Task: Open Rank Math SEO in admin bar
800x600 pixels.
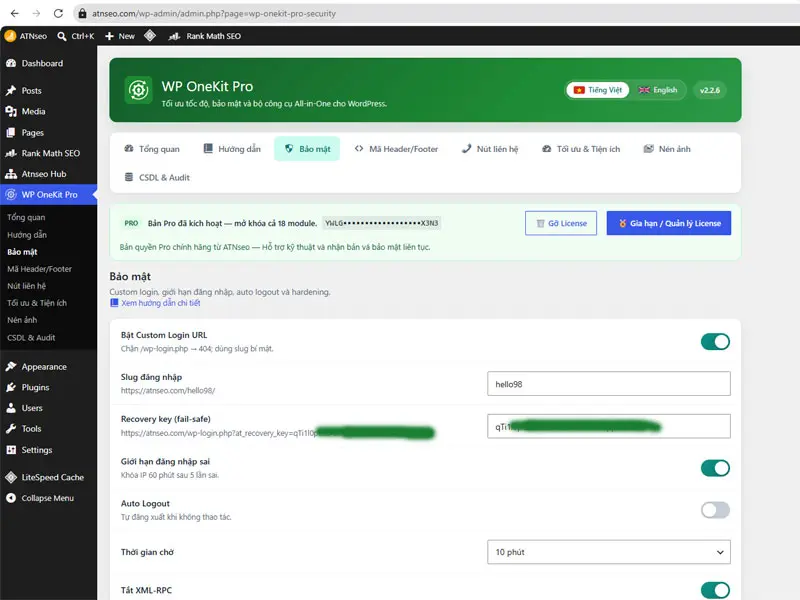Action: click(x=205, y=36)
